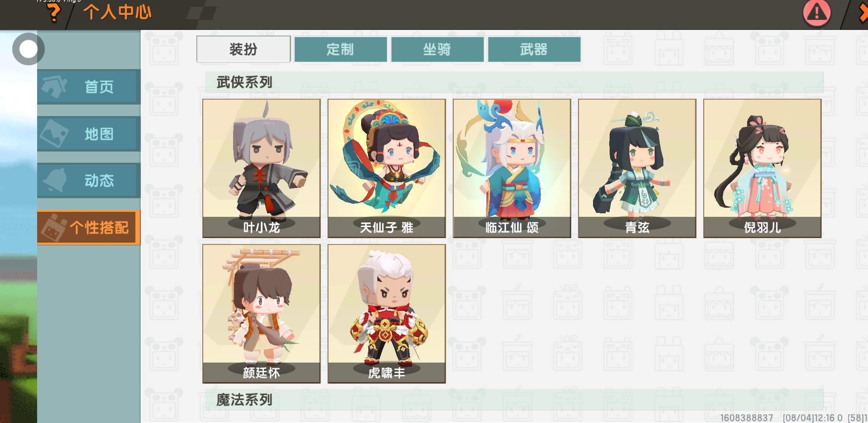Click the picture icon beside 地图
This screenshot has width=868, height=423.
point(55,133)
